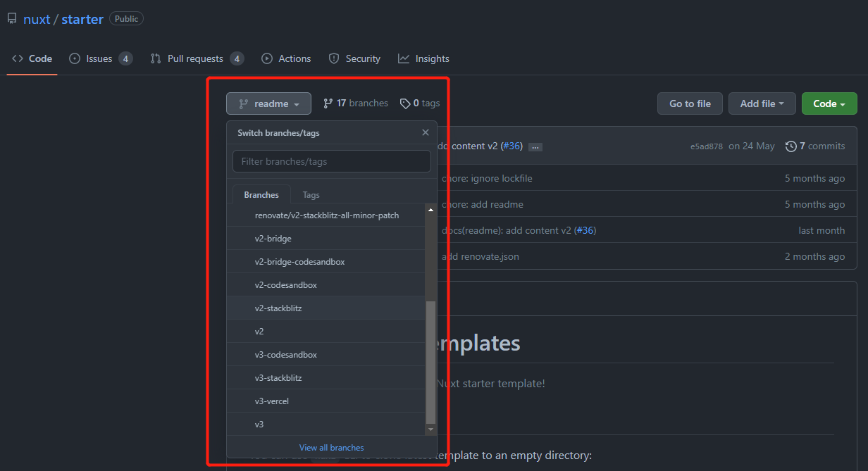The width and height of the screenshot is (868, 471).
Task: Open commit 'add renovate.json'
Action: 480,256
